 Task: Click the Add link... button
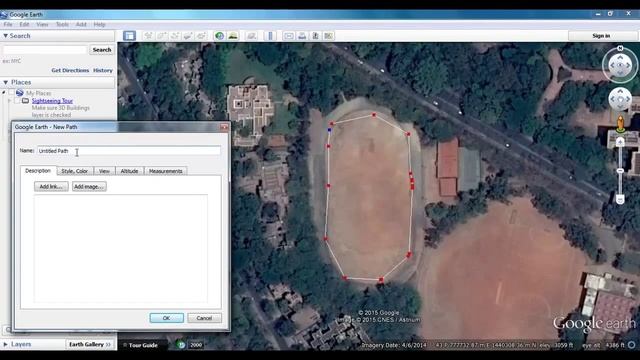pos(51,187)
